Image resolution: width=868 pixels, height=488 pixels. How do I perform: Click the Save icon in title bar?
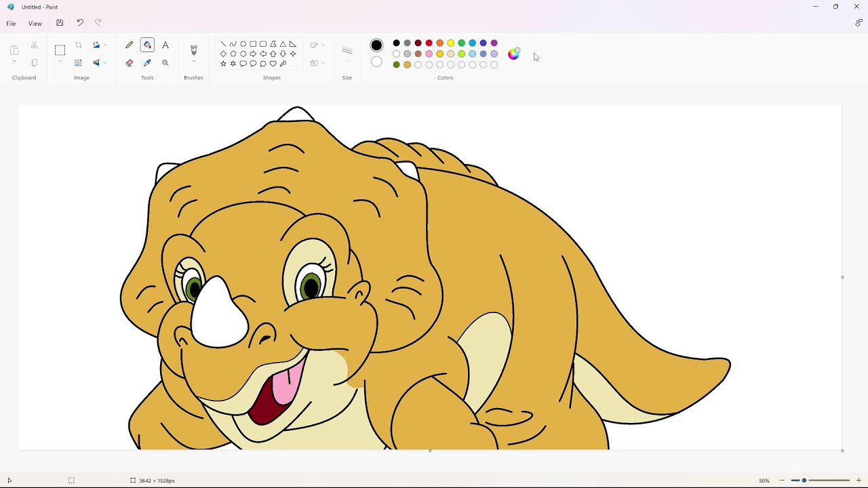point(60,23)
